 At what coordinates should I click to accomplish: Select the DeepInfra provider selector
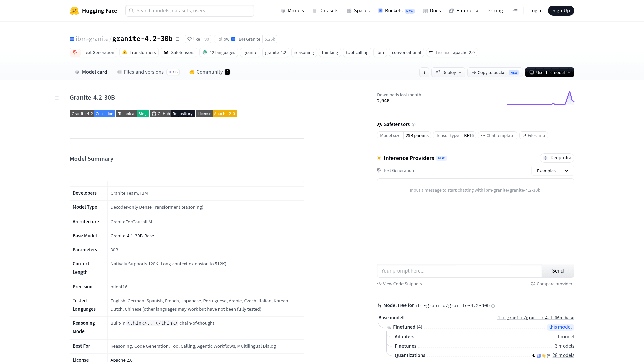click(x=557, y=158)
